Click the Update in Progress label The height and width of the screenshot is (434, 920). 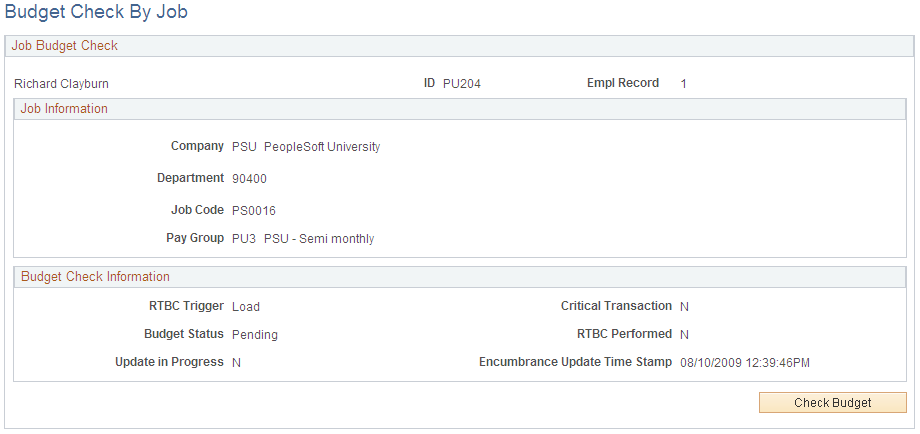[x=170, y=362]
